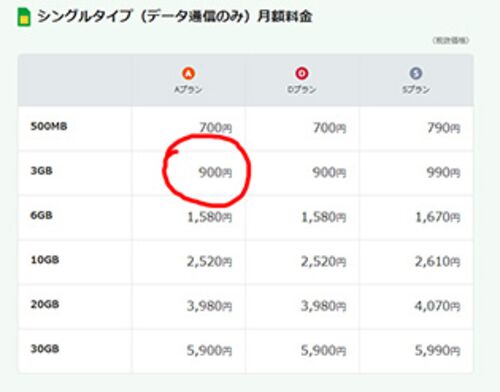The image size is (500, 392).
Task: Click the シングルタイプ monthly fee heading
Action: 175,16
